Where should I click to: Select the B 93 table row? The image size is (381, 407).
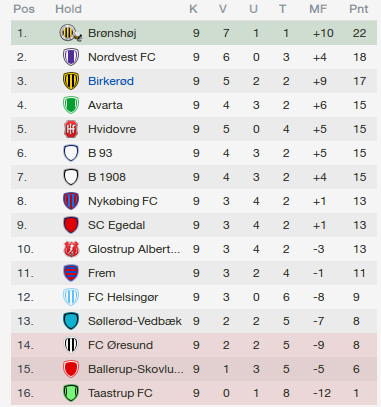pyautogui.click(x=194, y=153)
